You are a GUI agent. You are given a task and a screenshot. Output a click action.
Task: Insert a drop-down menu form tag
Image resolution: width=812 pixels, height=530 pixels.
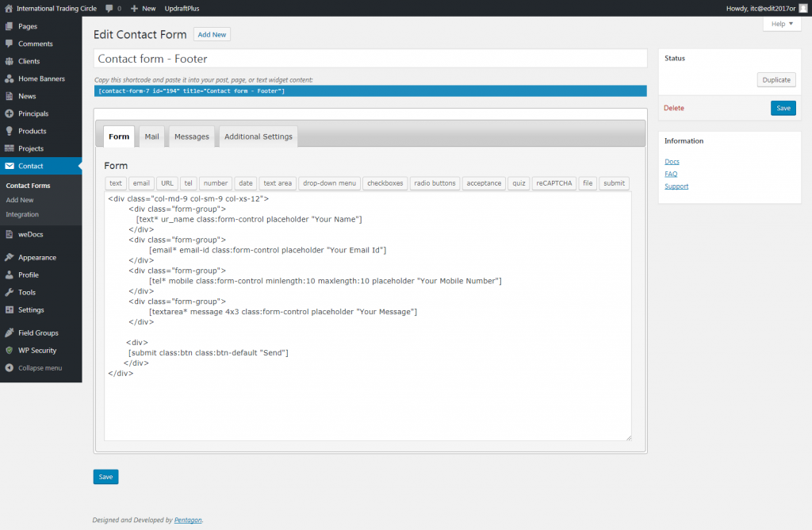[329, 183]
